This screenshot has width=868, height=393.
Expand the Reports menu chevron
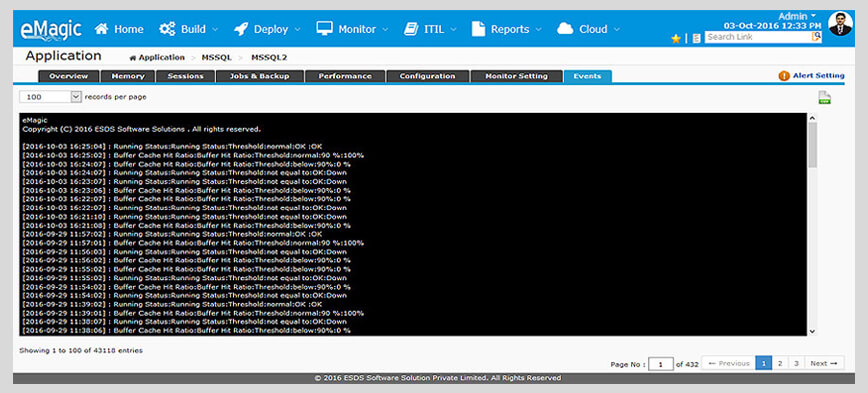pos(539,29)
